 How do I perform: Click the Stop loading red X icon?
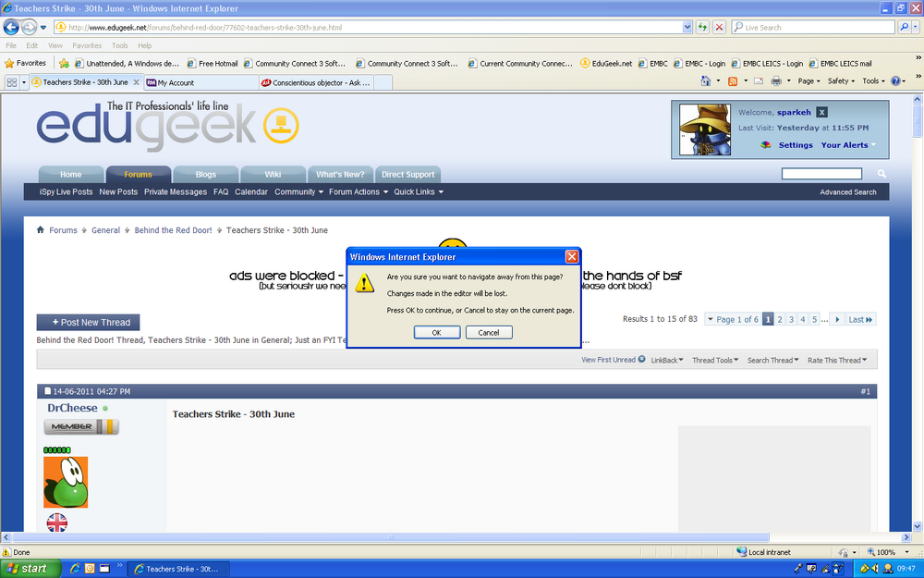pos(719,27)
